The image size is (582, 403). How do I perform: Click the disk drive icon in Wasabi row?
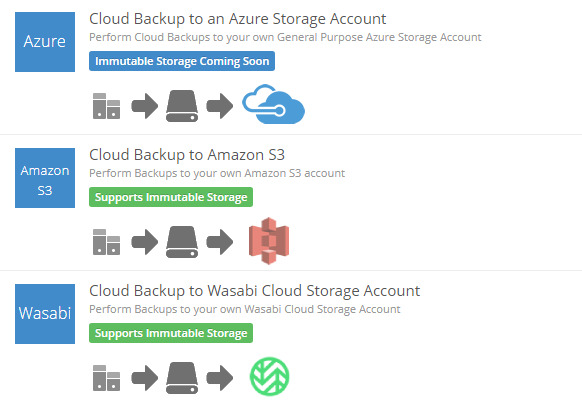pos(182,378)
